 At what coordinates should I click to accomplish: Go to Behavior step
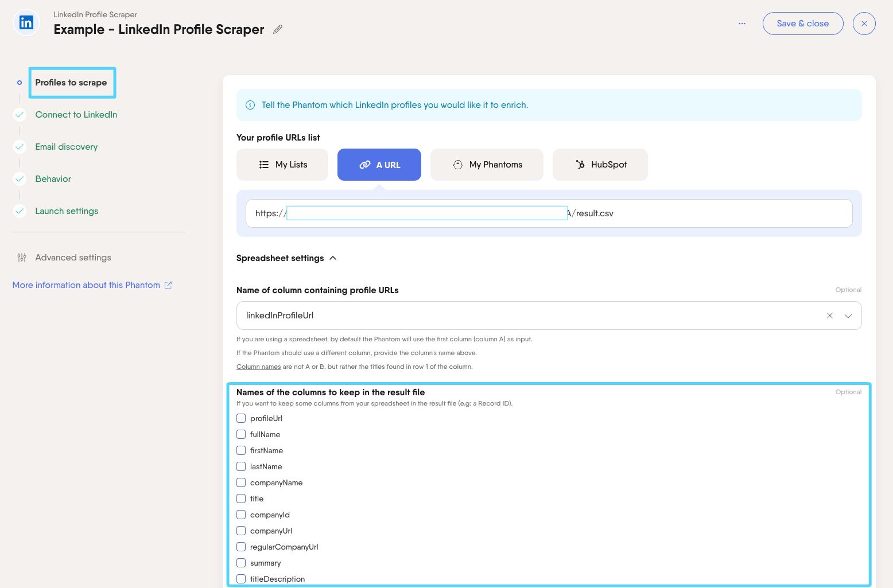(x=53, y=179)
